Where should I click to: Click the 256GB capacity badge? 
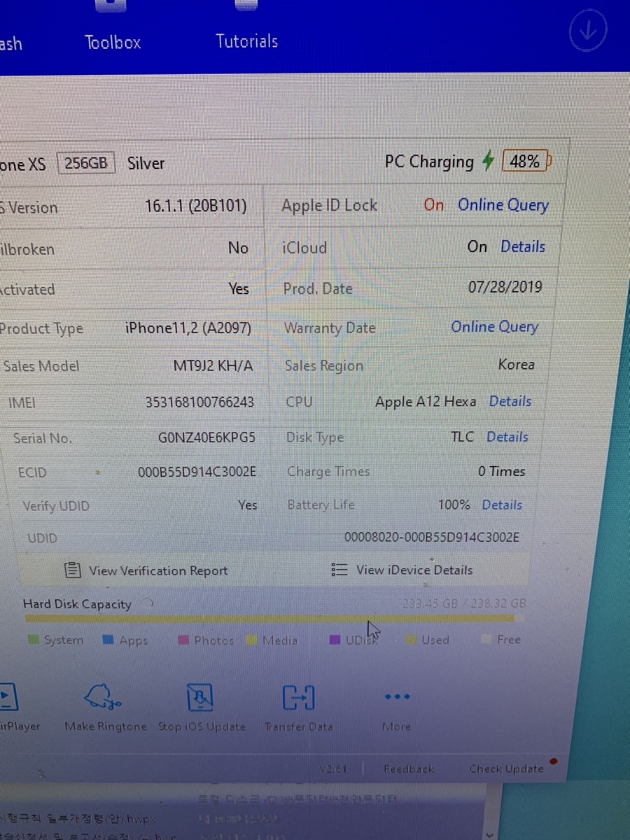click(86, 163)
